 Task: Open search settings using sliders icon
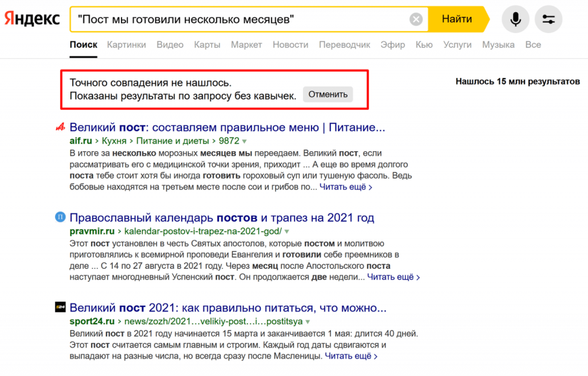tap(549, 19)
